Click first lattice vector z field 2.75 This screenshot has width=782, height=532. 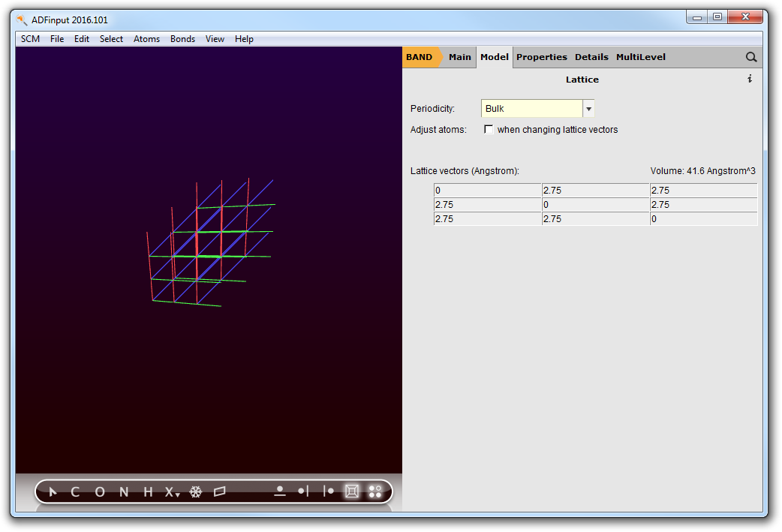[704, 191]
